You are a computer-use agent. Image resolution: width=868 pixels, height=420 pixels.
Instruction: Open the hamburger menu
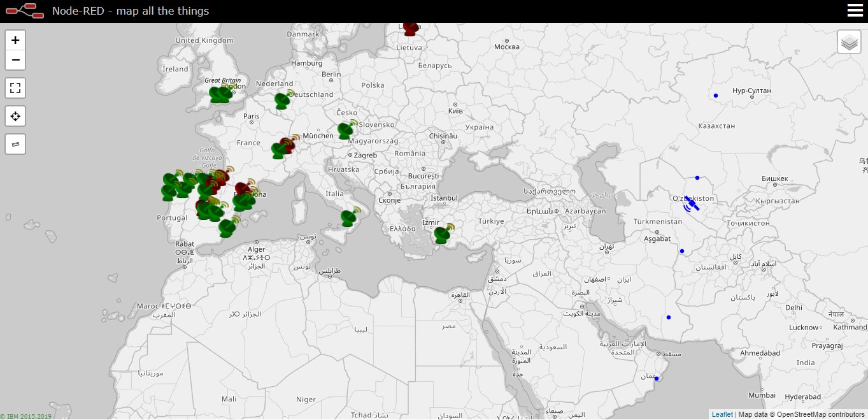855,11
